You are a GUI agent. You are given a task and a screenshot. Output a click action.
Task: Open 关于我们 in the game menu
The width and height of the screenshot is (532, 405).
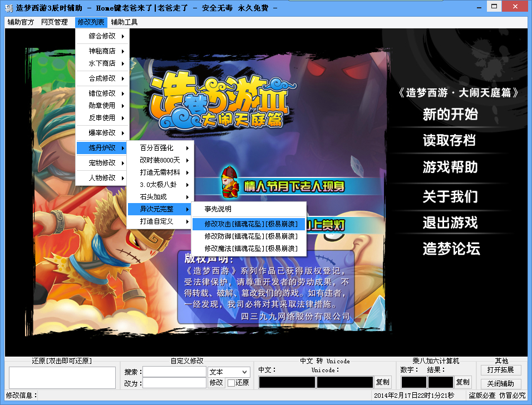(450, 196)
